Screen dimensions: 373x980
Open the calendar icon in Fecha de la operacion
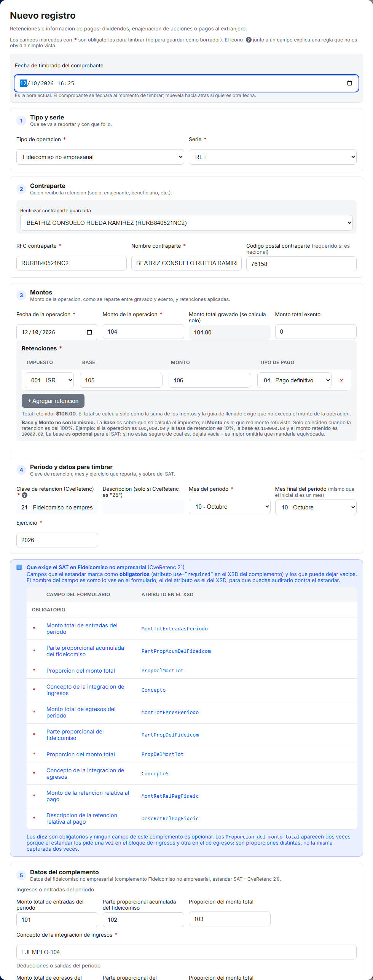[89, 332]
